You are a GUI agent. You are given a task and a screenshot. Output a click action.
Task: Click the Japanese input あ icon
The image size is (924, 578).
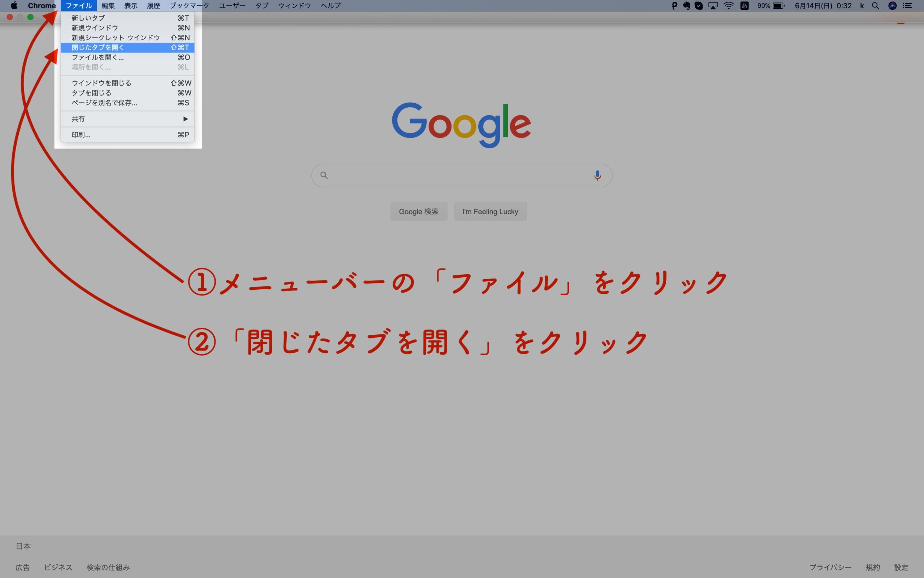point(744,5)
